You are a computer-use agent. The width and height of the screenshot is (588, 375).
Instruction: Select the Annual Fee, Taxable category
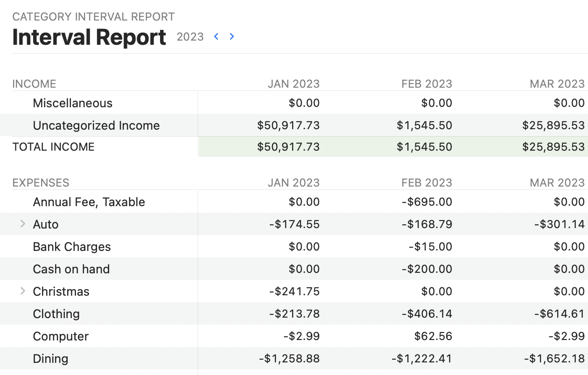[89, 202]
